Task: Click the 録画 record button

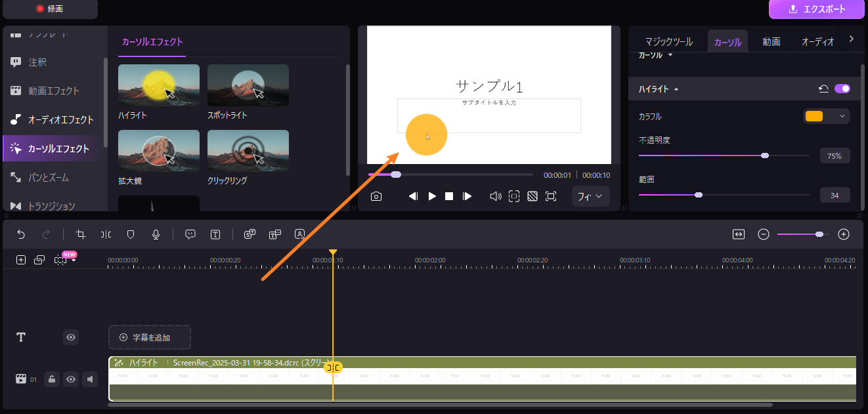Action: (51, 9)
